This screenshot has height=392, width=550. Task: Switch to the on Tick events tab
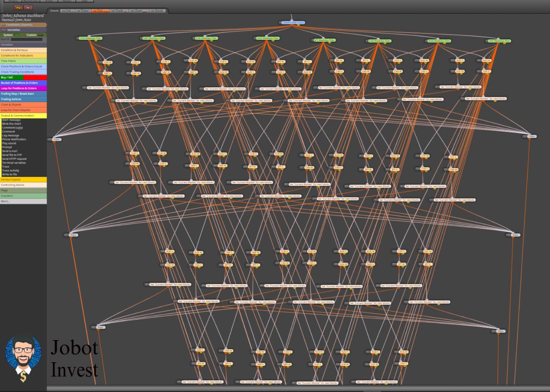pyautogui.click(x=100, y=11)
